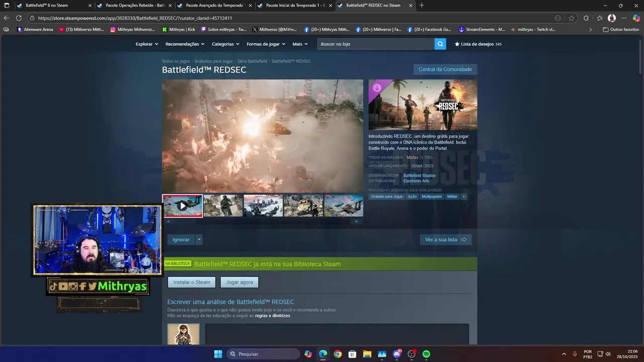Open the browser extensions icon
Image resolution: width=644 pixels, height=362 pixels.
586,18
